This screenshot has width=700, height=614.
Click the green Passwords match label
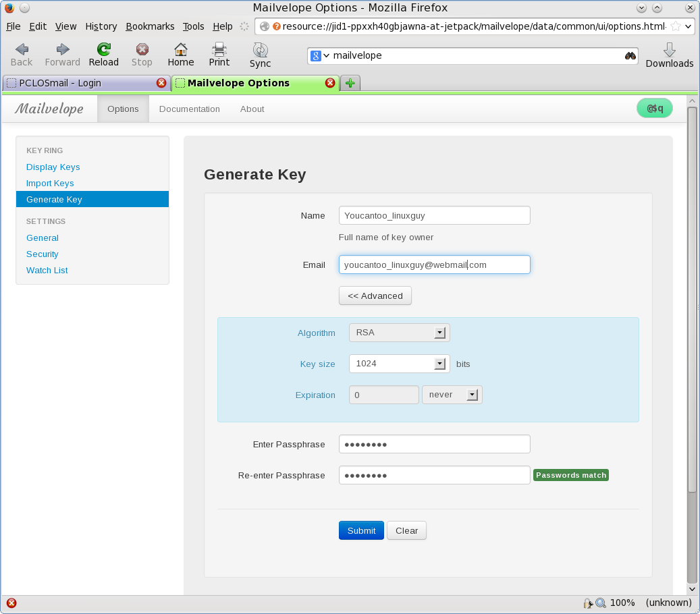coord(571,475)
